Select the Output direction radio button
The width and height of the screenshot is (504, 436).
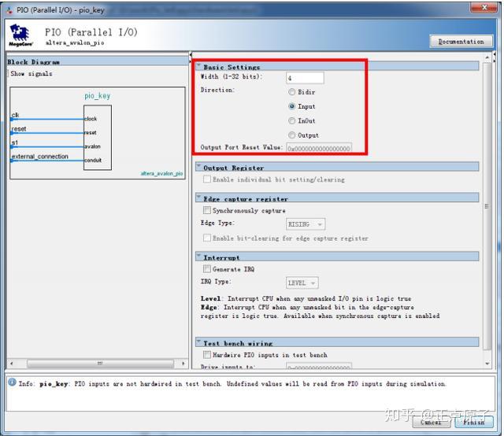coord(291,135)
